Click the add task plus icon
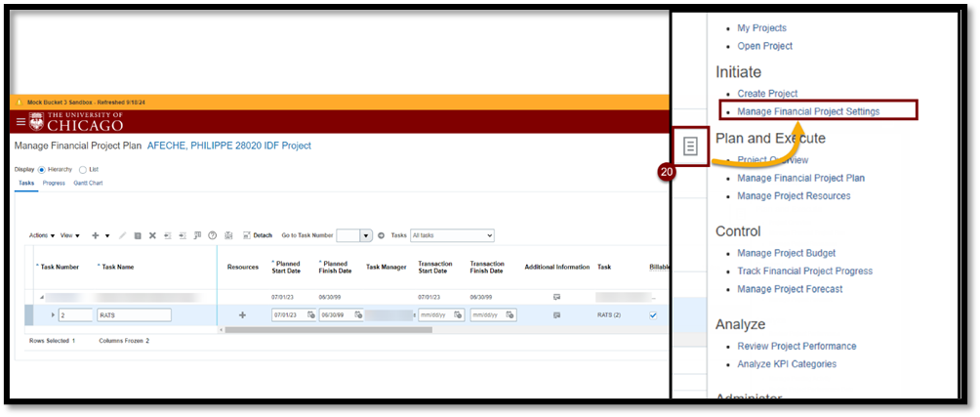980x417 pixels. click(95, 235)
